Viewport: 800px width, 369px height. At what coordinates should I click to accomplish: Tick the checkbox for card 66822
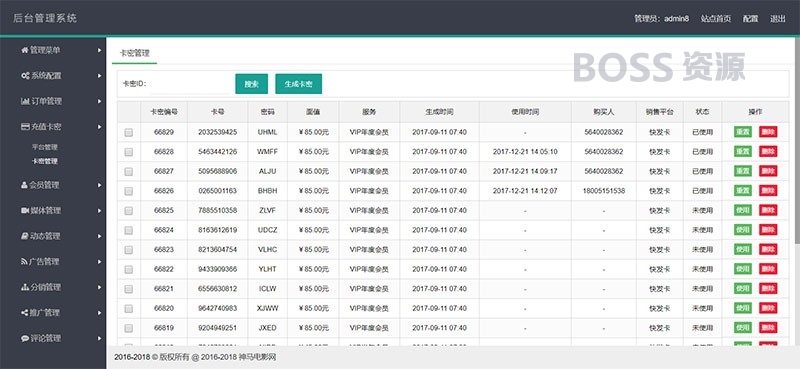pos(129,269)
